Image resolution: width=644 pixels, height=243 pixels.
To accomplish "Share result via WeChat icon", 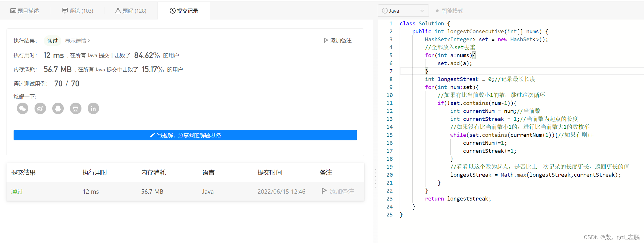I will point(23,109).
